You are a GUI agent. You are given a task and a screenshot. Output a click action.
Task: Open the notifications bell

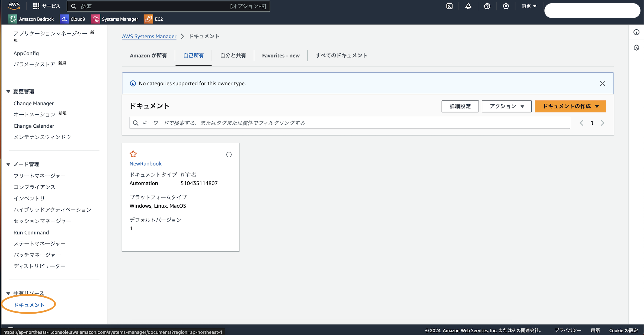(468, 6)
